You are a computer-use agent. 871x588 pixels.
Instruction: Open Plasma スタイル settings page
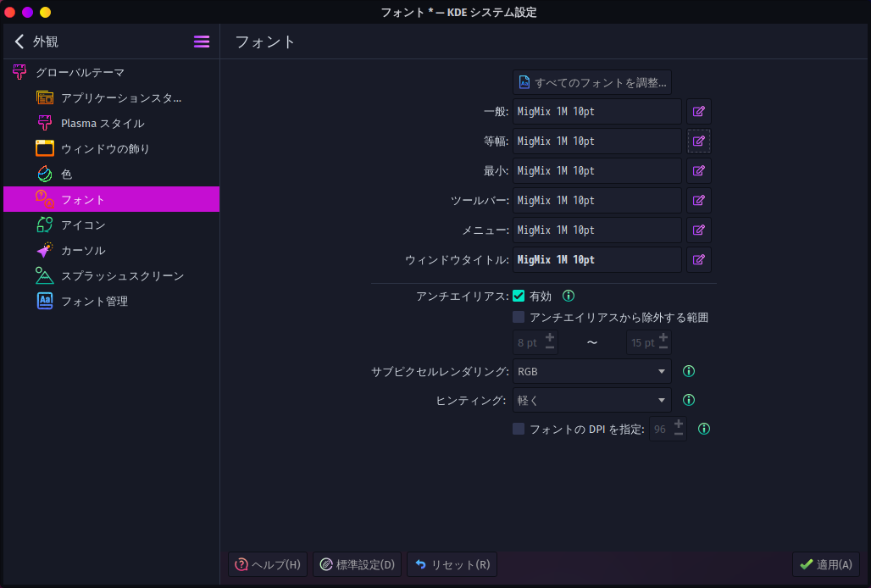pyautogui.click(x=111, y=123)
